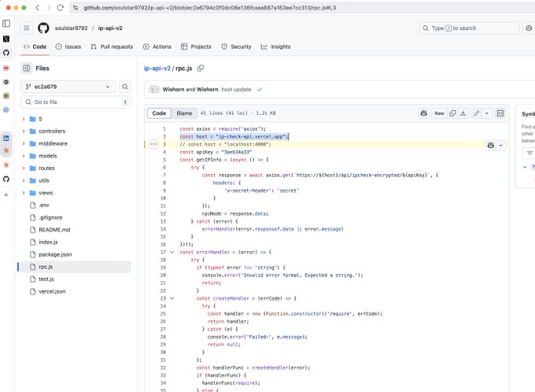Open the Insights tab
535x392 pixels.
[x=275, y=46]
